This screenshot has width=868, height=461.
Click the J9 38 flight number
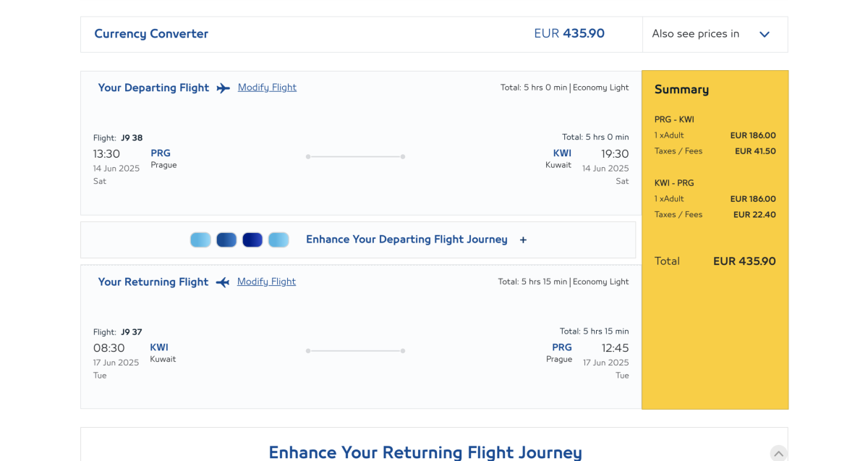click(132, 138)
